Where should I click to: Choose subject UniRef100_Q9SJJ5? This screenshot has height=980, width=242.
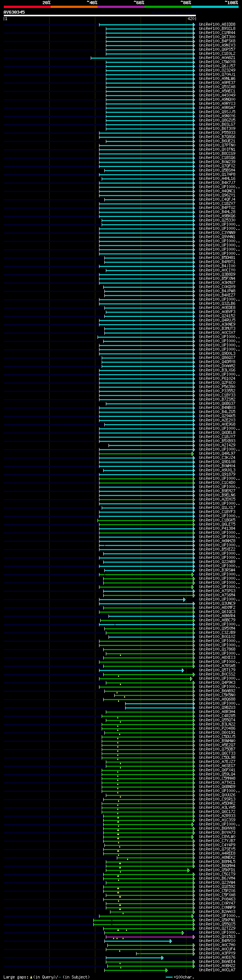click(x=217, y=112)
